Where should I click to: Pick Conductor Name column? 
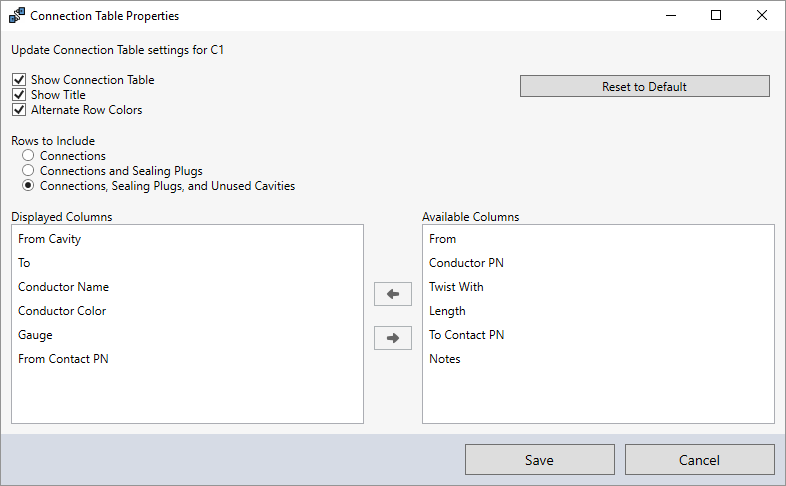187,287
